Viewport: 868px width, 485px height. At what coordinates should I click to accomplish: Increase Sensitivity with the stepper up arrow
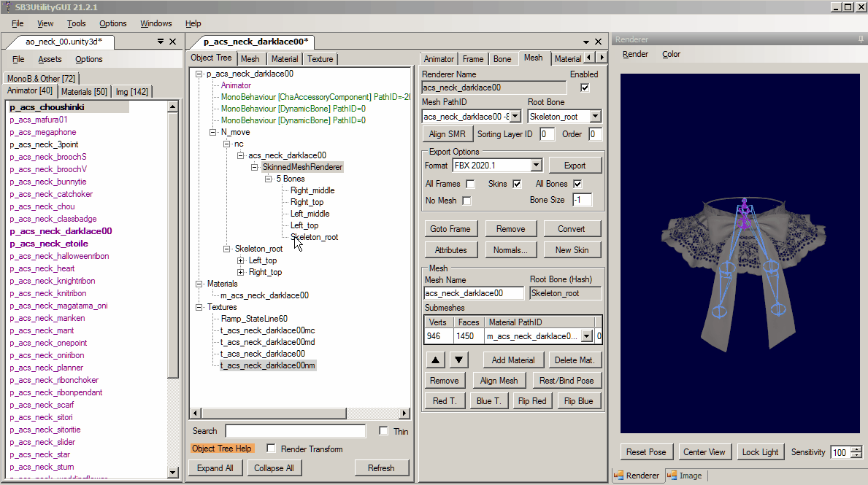(856, 449)
